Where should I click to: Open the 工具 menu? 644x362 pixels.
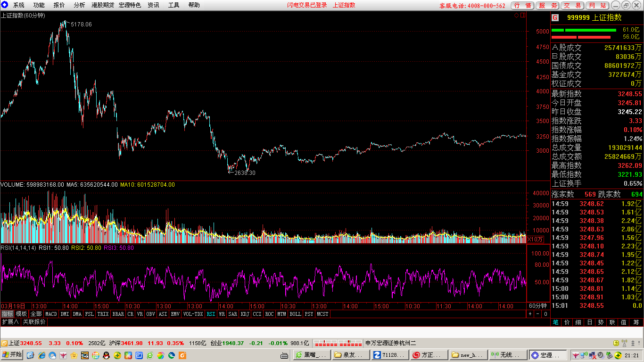[x=174, y=5]
